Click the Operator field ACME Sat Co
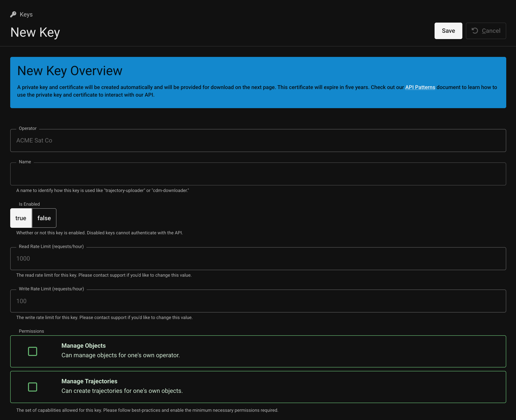The height and width of the screenshot is (420, 516). 258,141
